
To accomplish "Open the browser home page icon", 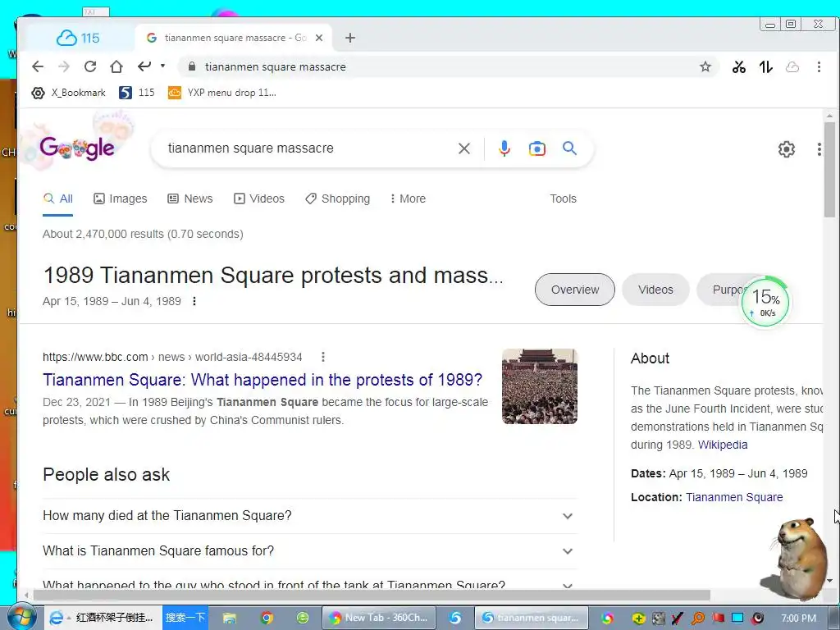I will click(x=116, y=66).
